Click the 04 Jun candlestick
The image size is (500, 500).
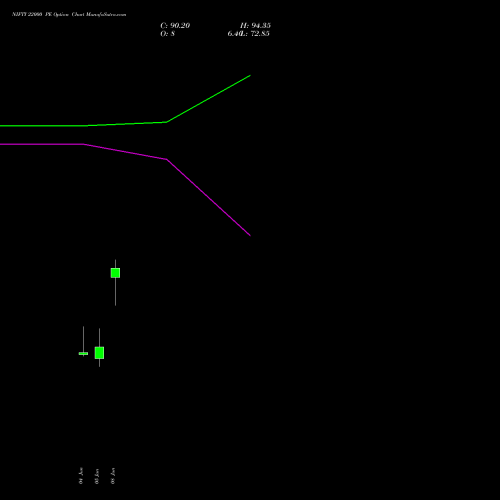[83, 353]
